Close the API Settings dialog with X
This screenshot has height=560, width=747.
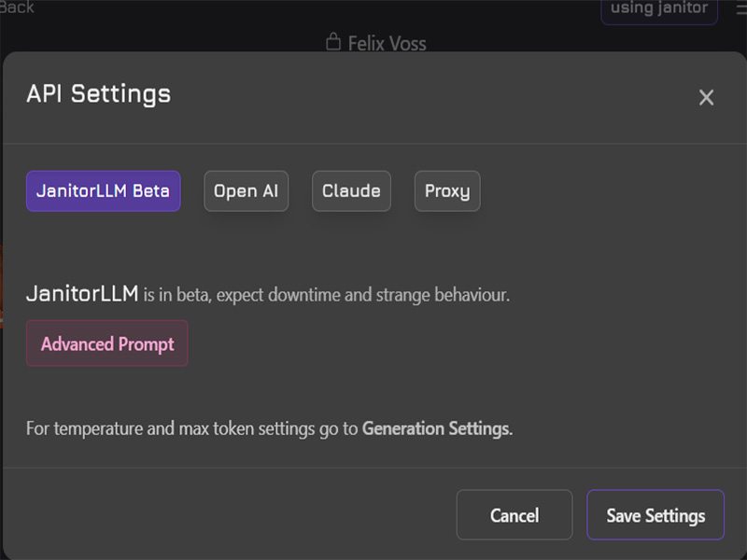(706, 97)
